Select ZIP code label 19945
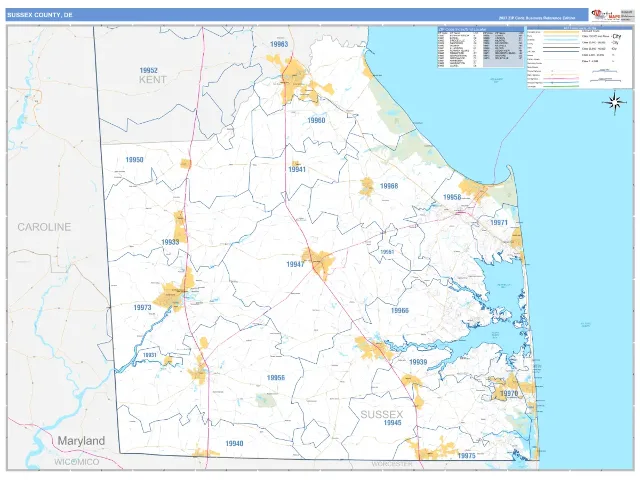 393,422
